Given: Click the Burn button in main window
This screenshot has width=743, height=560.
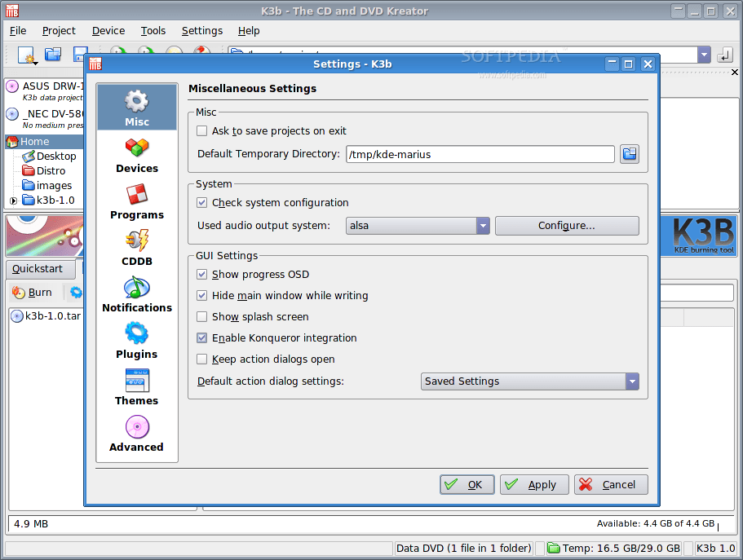Looking at the screenshot, I should click(x=33, y=293).
